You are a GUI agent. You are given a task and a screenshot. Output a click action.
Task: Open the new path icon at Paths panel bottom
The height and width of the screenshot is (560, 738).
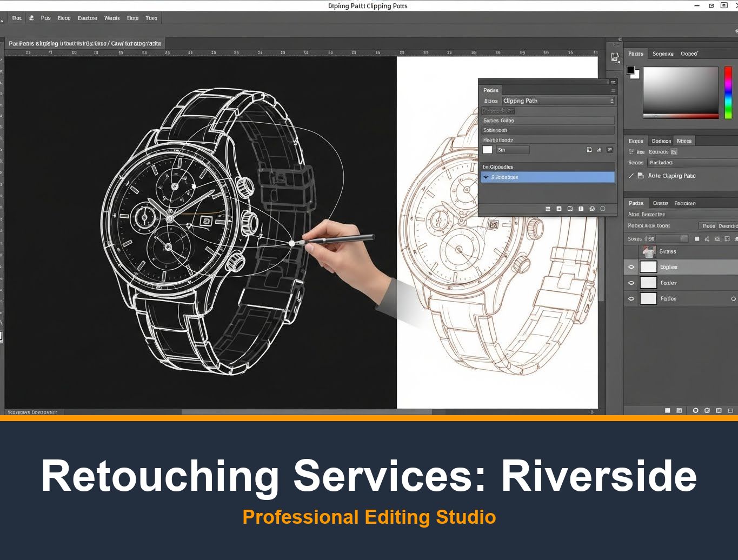592,209
